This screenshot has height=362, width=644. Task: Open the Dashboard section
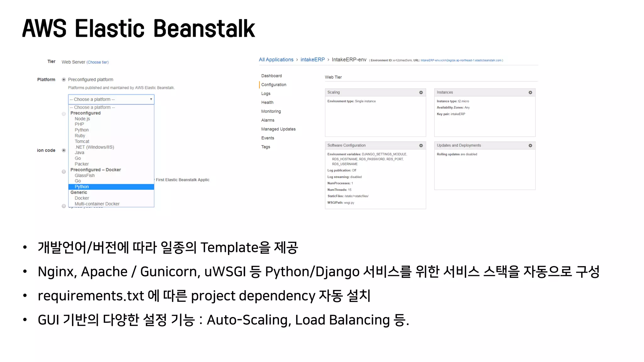click(271, 76)
